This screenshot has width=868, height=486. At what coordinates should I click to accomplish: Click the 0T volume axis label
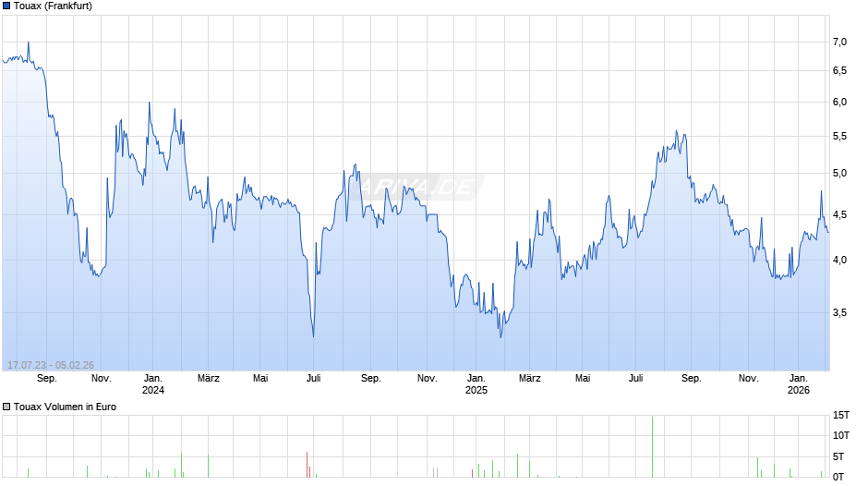click(x=839, y=477)
